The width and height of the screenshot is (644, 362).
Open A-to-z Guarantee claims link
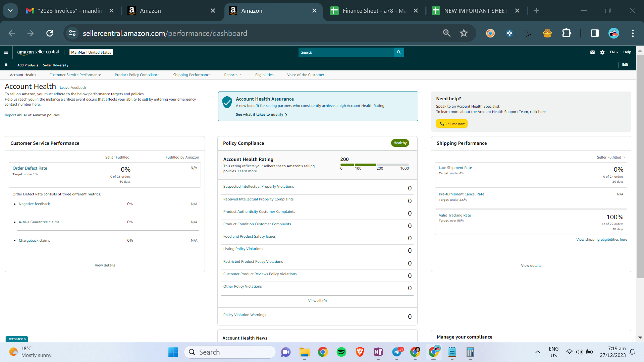(39, 222)
